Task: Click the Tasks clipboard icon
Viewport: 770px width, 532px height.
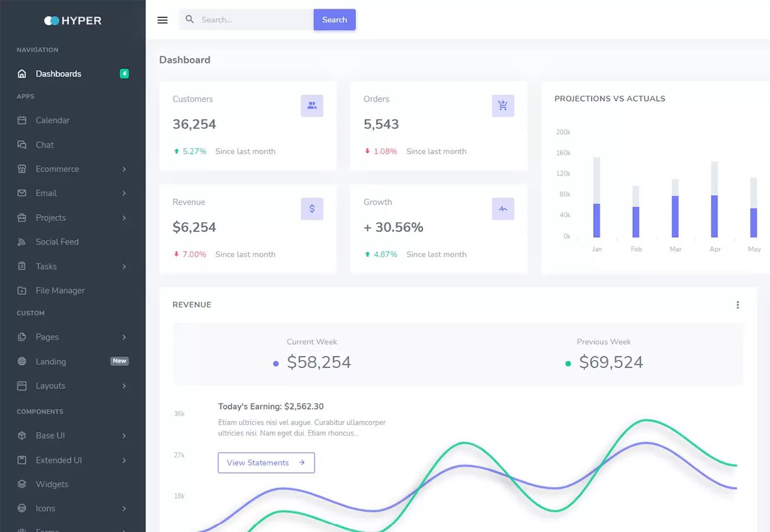Action: 22,267
